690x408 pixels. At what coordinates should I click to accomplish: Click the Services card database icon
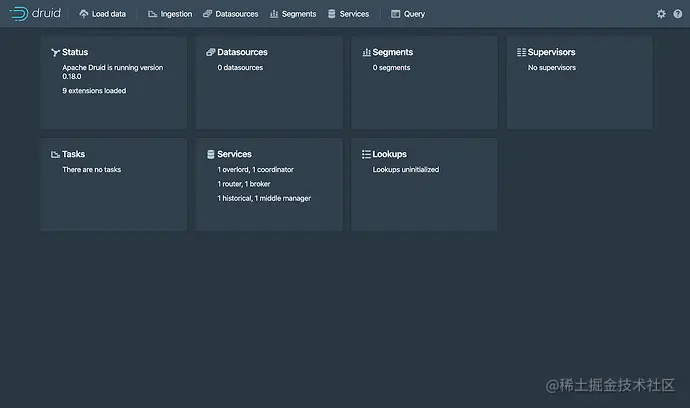(x=210, y=154)
